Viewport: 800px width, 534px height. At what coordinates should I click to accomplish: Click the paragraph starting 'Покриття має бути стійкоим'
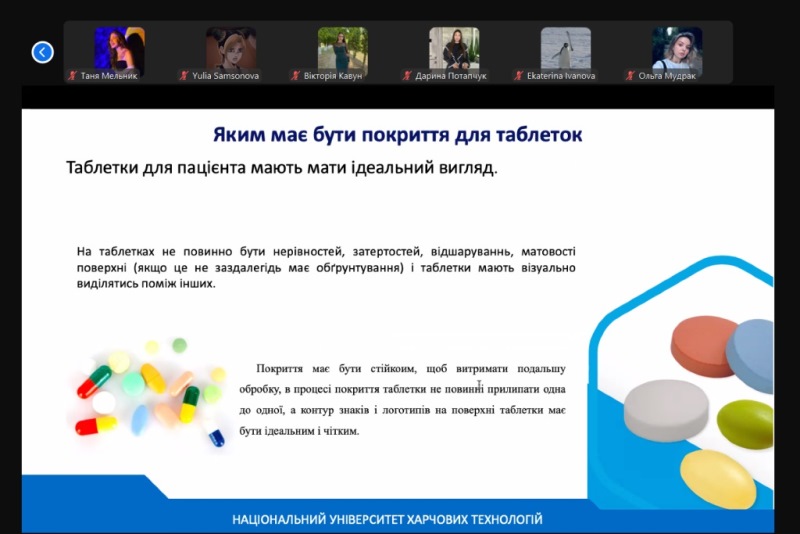(x=403, y=399)
